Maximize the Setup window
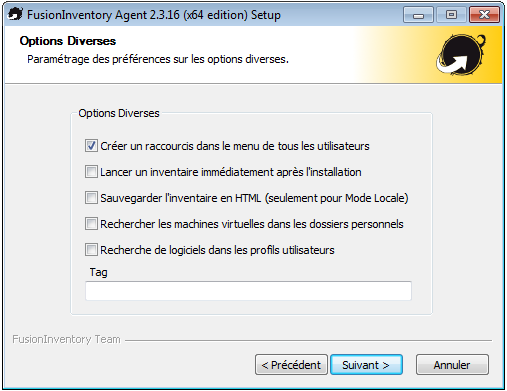Screen dimensions: 507x391 click(451, 15)
